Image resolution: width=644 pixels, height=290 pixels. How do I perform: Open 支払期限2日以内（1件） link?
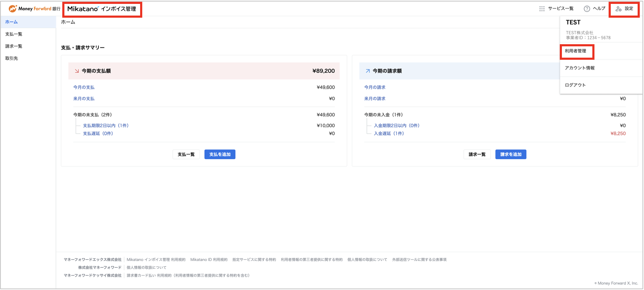pos(106,126)
